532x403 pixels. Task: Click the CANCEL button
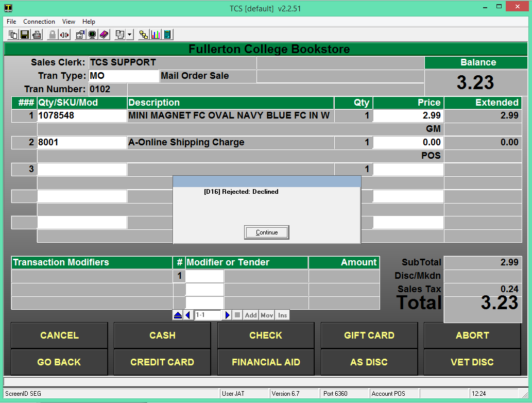point(59,335)
